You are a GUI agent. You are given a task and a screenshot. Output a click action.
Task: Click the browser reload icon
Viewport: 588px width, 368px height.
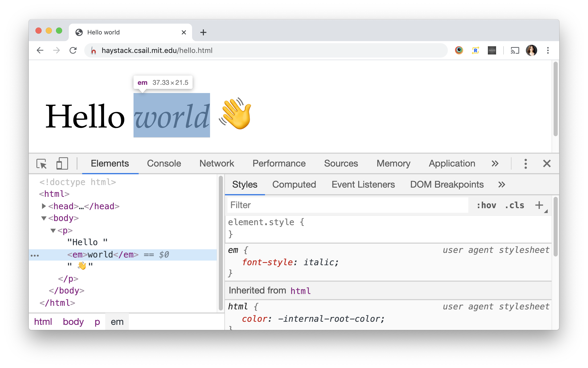click(73, 50)
